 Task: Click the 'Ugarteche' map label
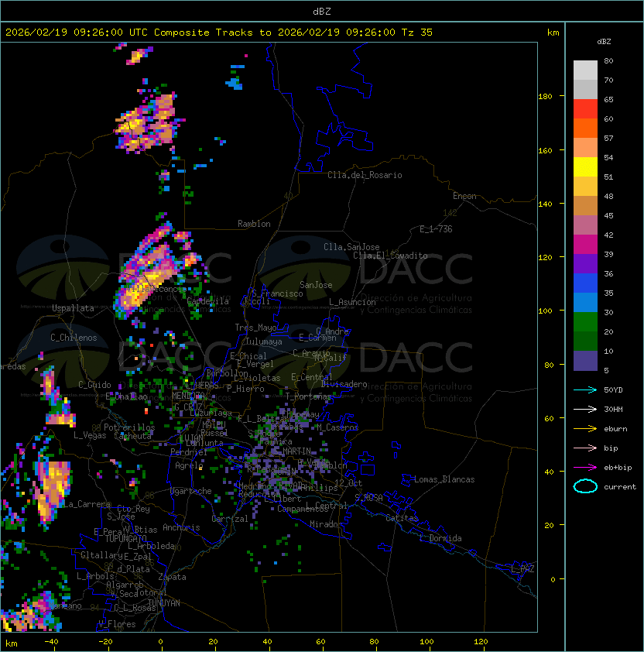[x=191, y=491]
